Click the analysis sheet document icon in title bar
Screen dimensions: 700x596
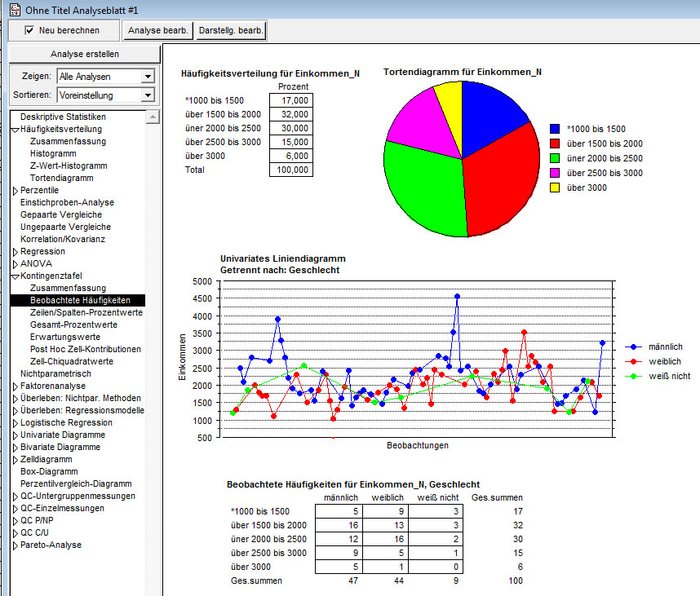point(15,9)
